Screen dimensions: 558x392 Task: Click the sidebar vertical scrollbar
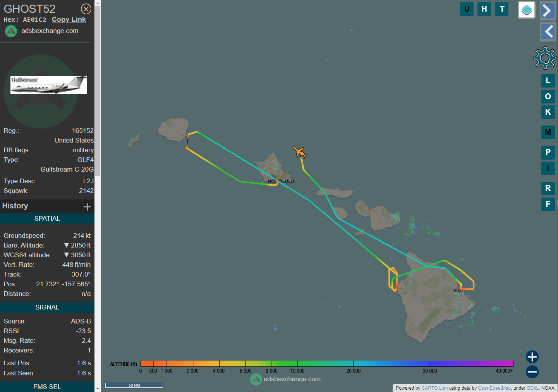(x=98, y=91)
